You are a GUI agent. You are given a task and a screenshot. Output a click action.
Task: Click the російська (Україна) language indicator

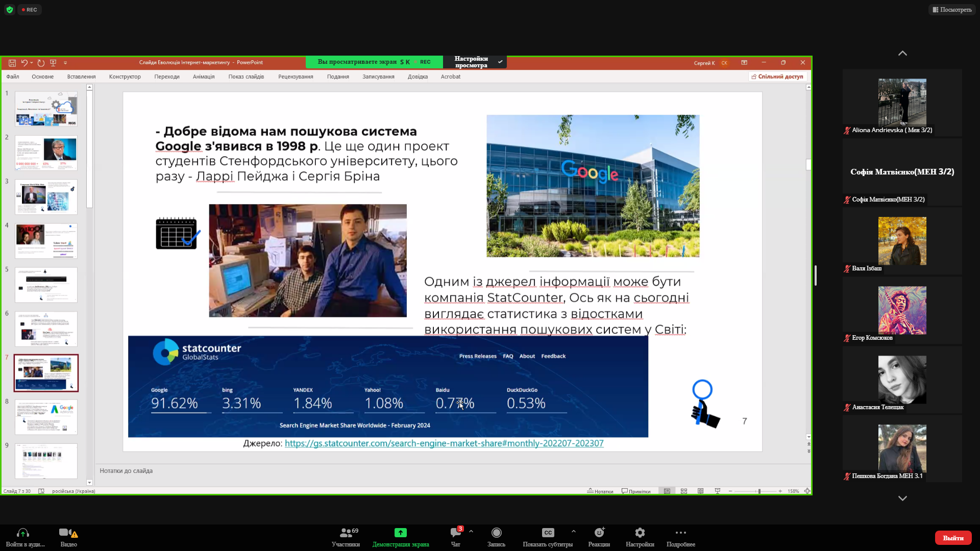[x=73, y=491]
